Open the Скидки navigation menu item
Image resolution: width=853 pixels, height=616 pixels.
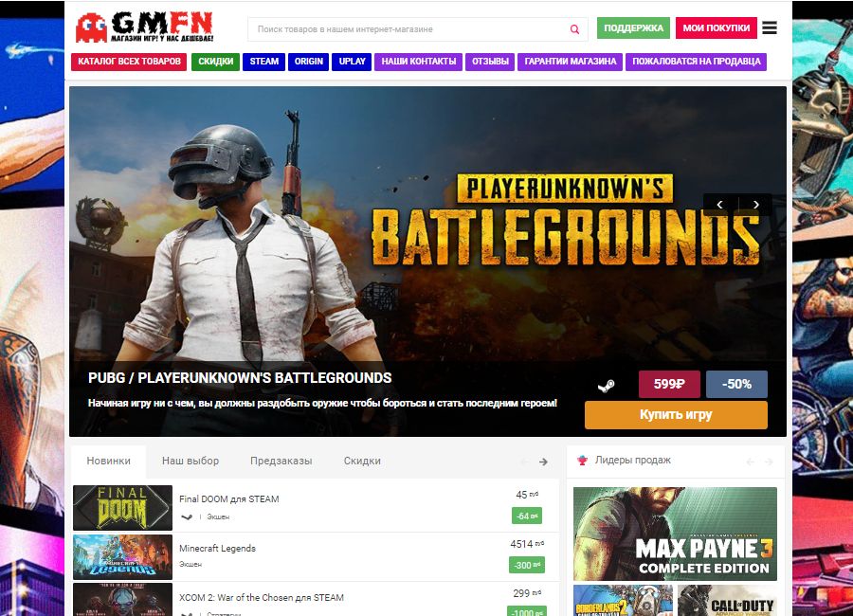click(215, 62)
